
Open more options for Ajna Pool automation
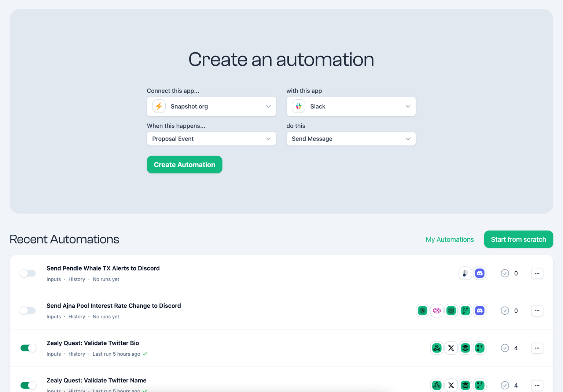pos(537,311)
